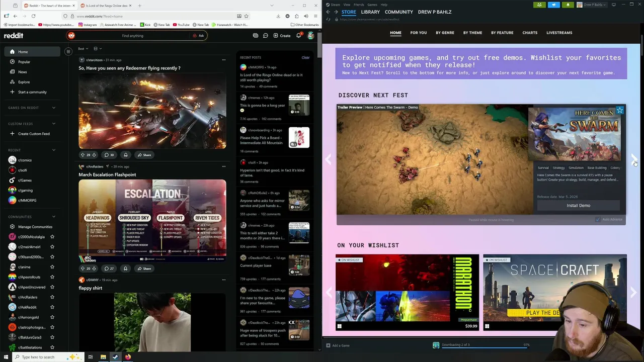644x362 pixels.
Task: Open Steam notifications bell
Action: tap(568, 5)
